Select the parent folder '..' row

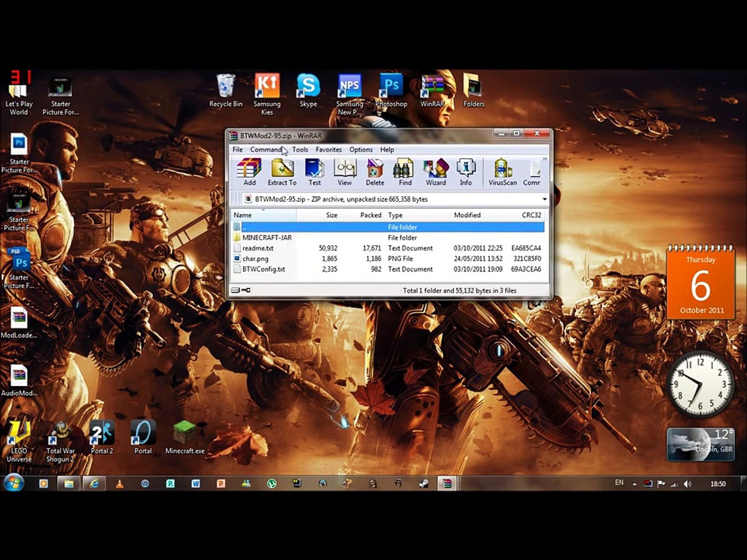click(388, 227)
